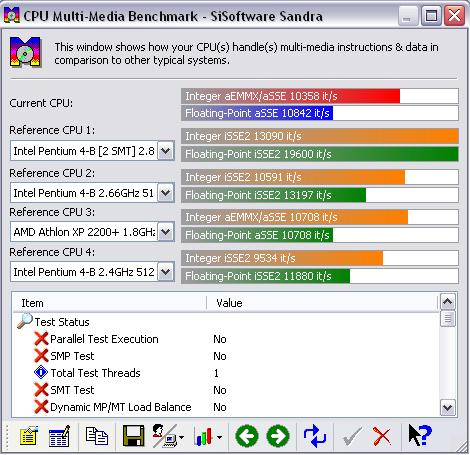Click blue info icon for Total Test Threads
The image size is (470, 455).
pos(41,373)
